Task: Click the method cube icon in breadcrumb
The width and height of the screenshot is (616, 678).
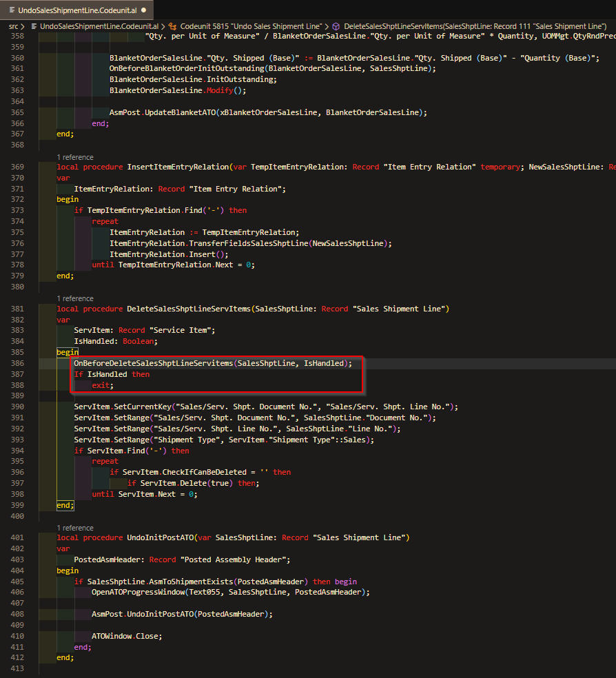Action: [x=336, y=26]
